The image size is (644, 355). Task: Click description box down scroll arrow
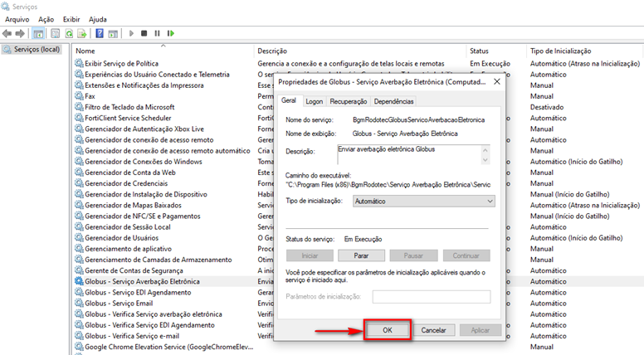[x=485, y=159]
